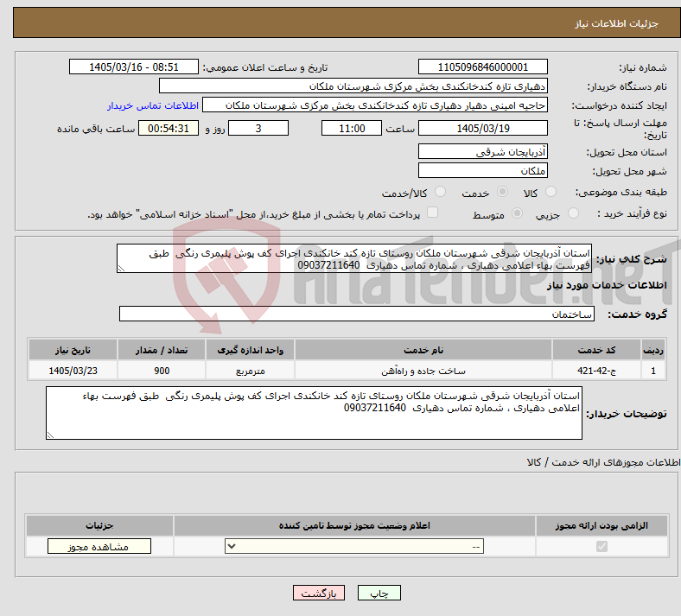Click the اعلام وضعیت مجوز توسط تامین کننده header
681x616 pixels.
click(354, 525)
